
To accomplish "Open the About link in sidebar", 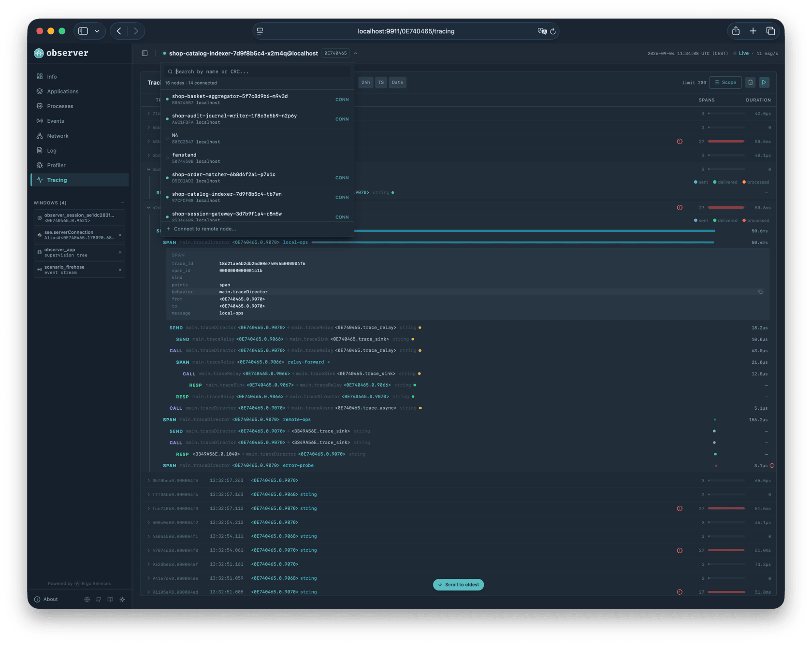I will [x=46, y=599].
